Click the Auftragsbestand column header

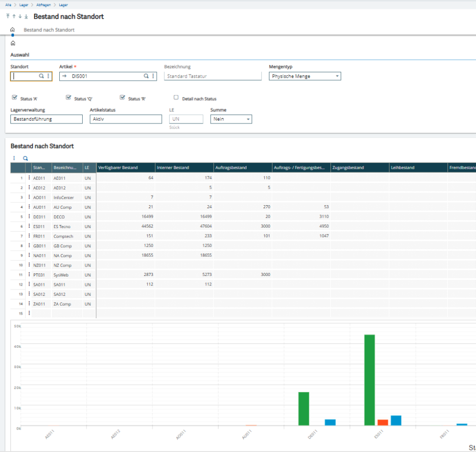[x=243, y=168]
